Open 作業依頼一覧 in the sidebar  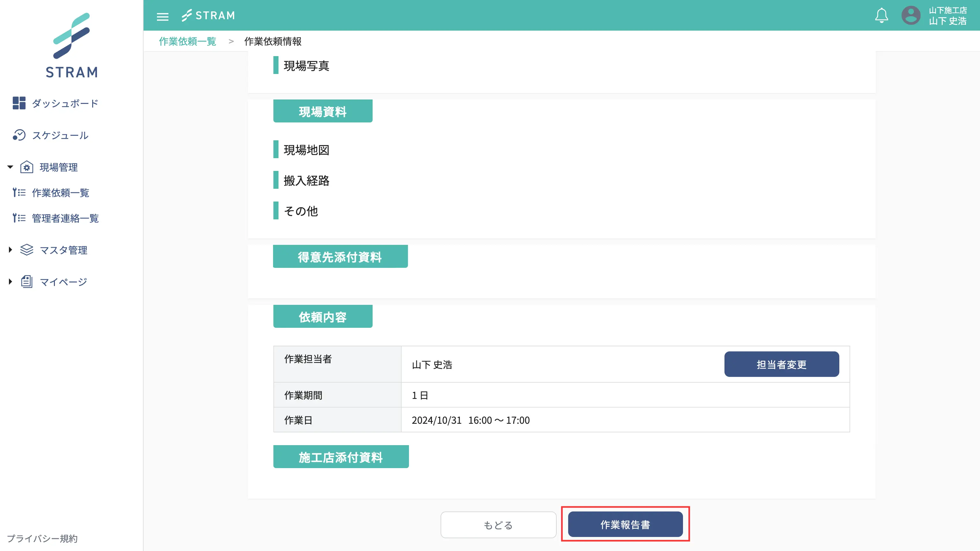pos(60,193)
